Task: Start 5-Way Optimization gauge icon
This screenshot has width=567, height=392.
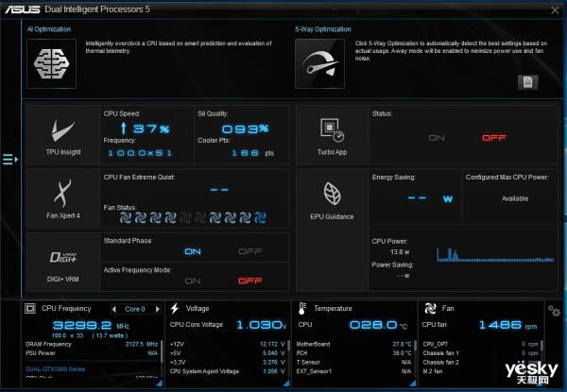Action: tap(319, 63)
